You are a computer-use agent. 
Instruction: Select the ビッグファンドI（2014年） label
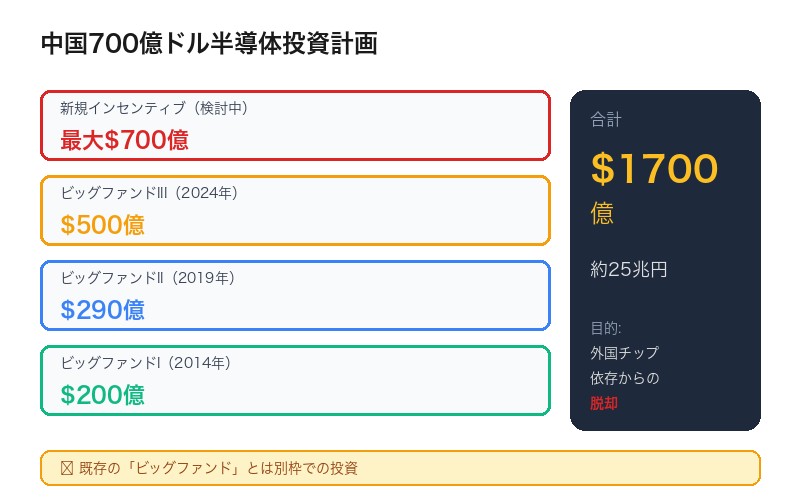(145, 363)
